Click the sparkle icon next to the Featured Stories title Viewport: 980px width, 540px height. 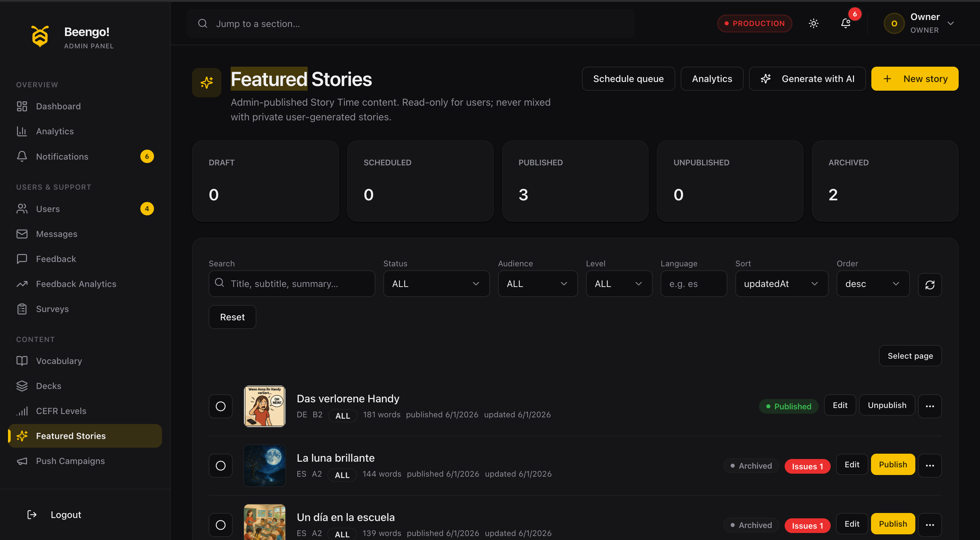tap(207, 83)
